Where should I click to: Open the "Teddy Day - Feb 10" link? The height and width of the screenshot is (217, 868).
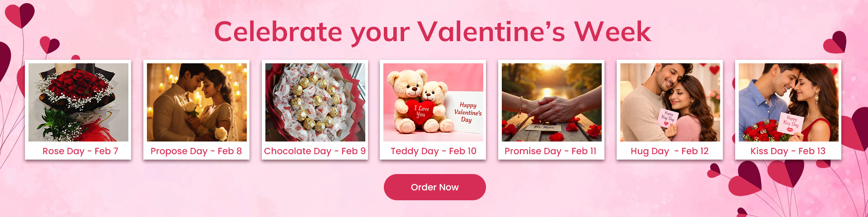coord(433,151)
